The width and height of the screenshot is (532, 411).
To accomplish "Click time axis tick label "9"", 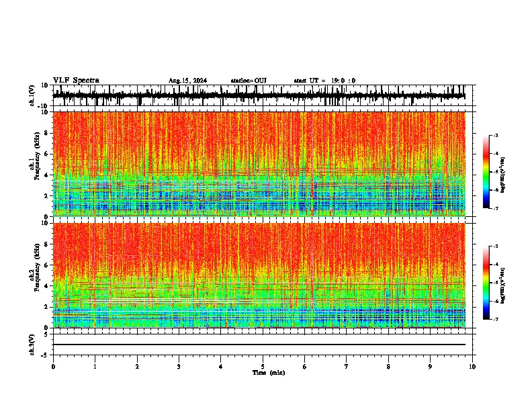I will 430,367.
